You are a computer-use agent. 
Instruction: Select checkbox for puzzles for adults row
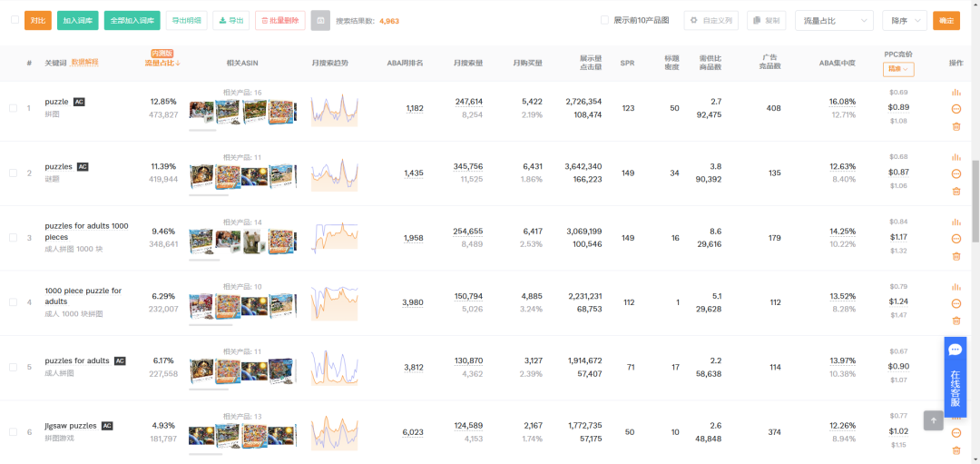(x=13, y=367)
